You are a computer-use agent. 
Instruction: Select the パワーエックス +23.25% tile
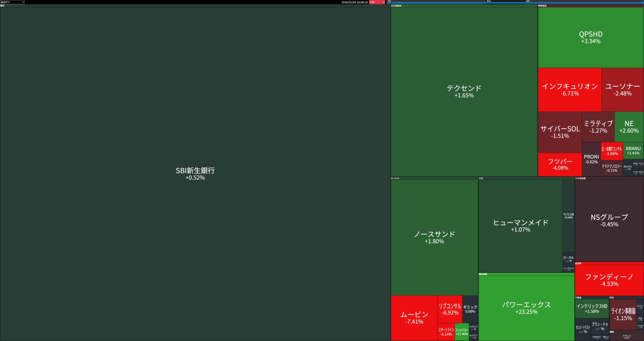pyautogui.click(x=526, y=308)
